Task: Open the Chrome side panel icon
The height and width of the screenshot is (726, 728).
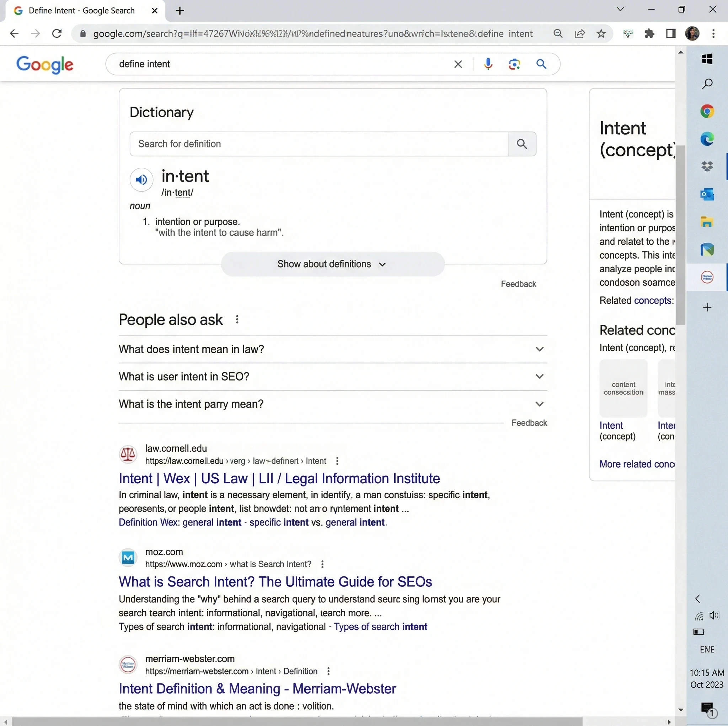Action: point(671,33)
